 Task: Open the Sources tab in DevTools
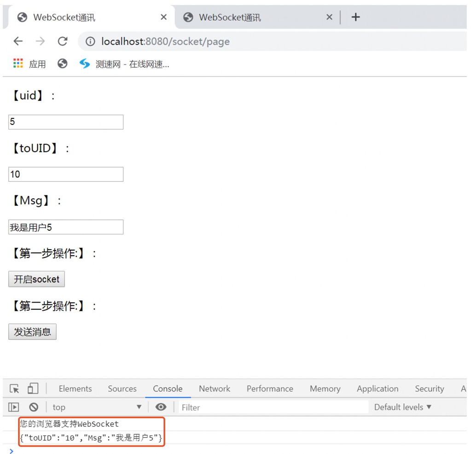coord(122,389)
